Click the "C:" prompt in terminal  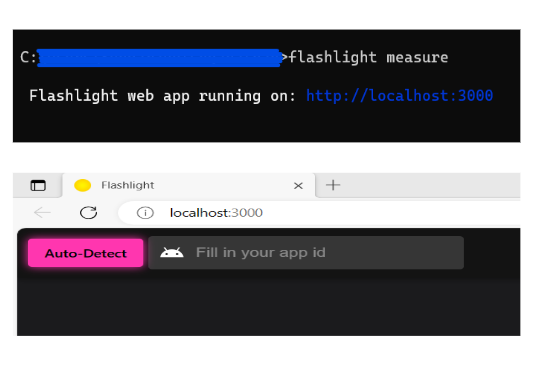tap(28, 57)
